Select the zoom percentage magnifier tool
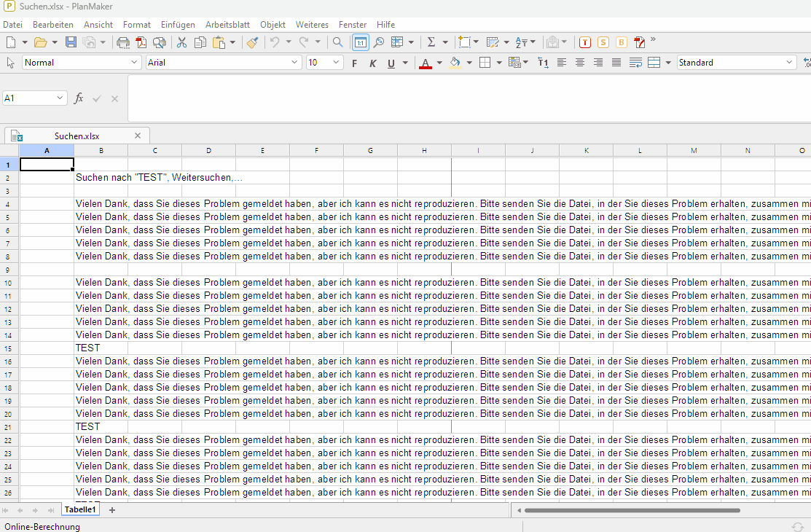Screen dimensions: 811x532 tap(379, 42)
